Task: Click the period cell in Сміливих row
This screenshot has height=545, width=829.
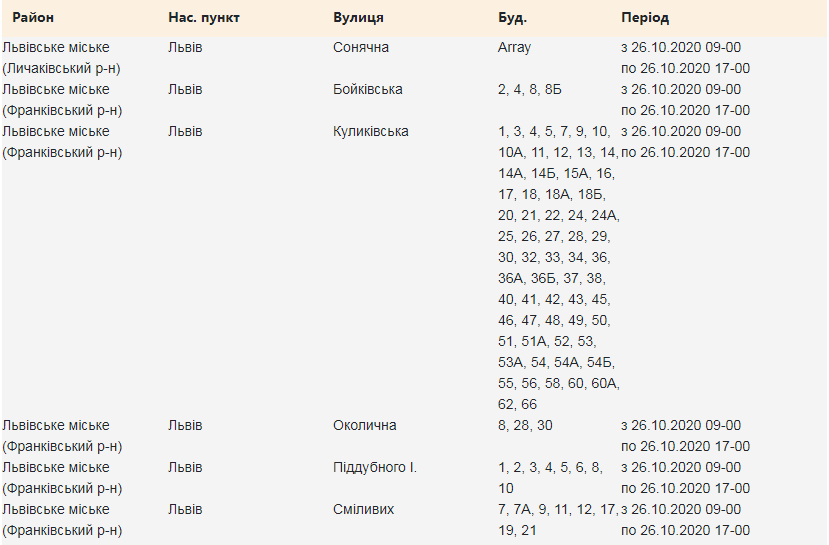Action: click(x=685, y=520)
